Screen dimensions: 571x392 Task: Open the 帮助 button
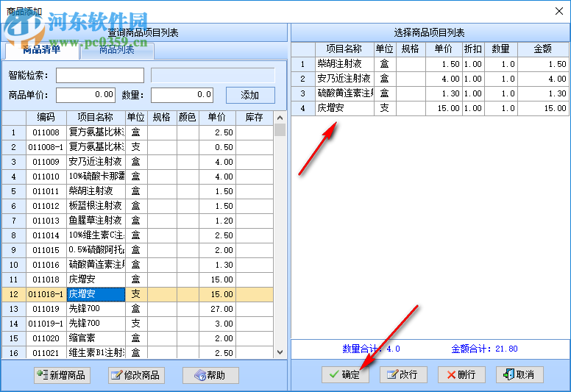point(210,375)
